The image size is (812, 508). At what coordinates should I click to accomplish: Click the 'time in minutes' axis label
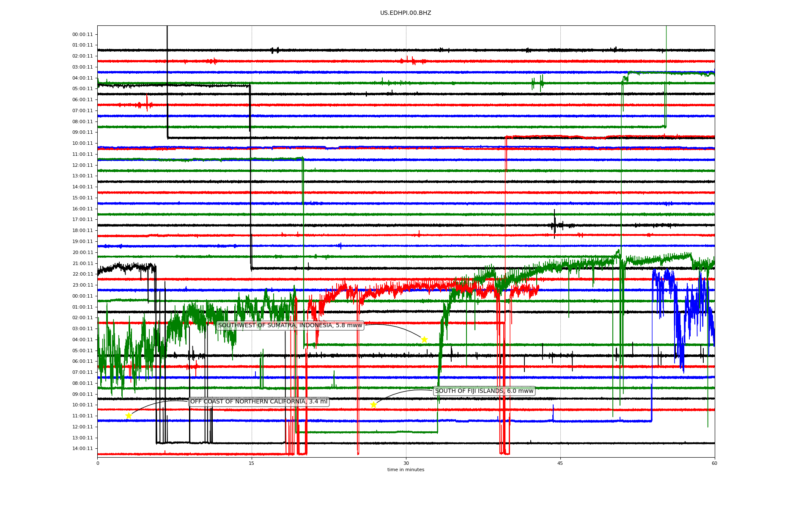406,470
